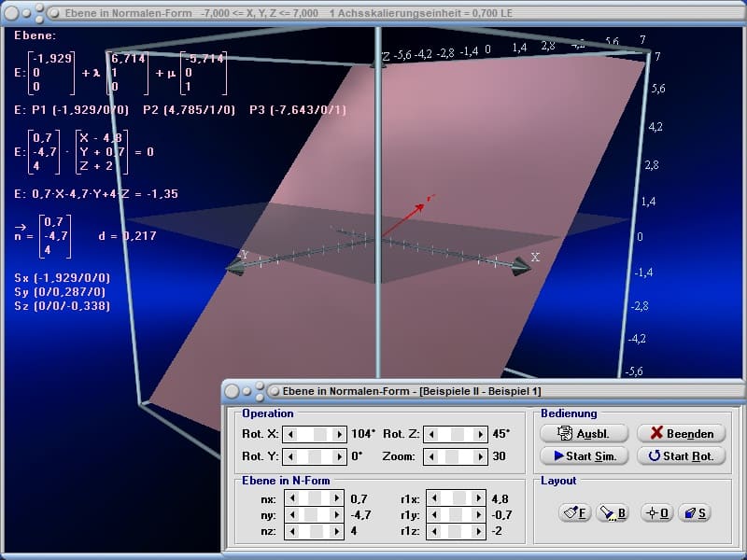Begin rotation with Start Rot.

(x=682, y=455)
